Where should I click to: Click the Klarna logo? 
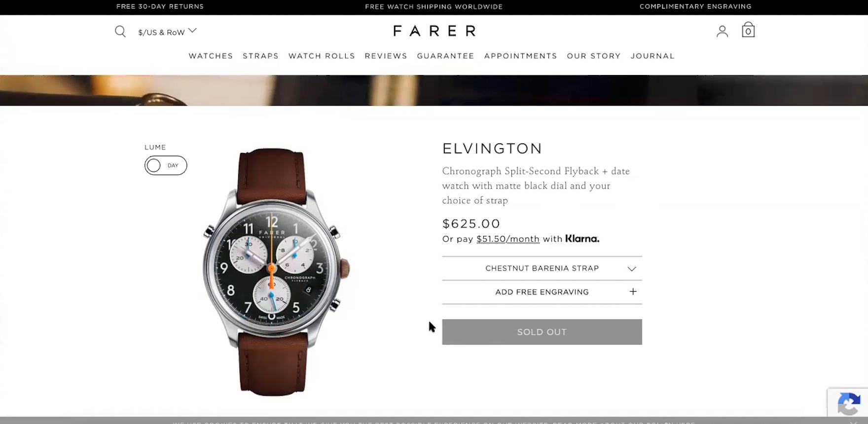pyautogui.click(x=582, y=239)
